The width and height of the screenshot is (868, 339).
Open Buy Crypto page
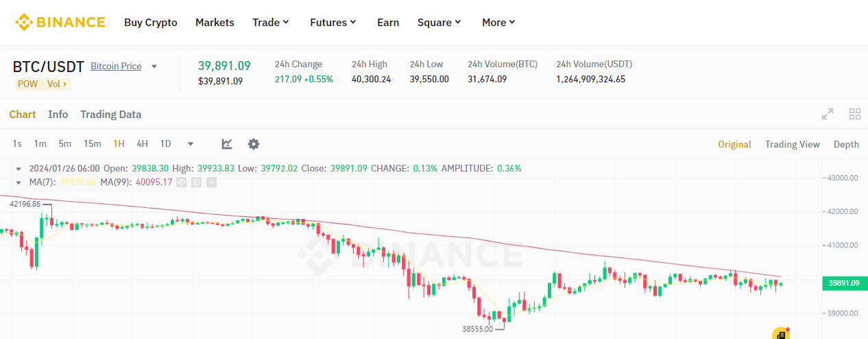tap(151, 22)
